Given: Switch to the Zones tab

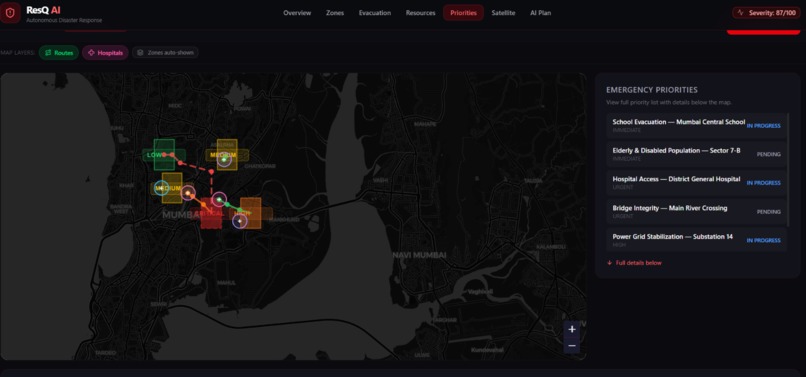Looking at the screenshot, I should click(335, 13).
